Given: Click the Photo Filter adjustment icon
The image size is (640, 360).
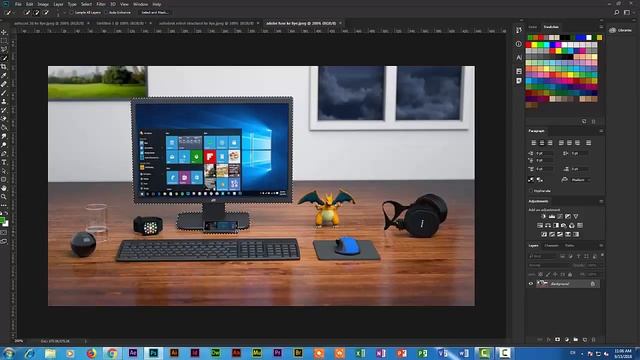Looking at the screenshot, I should tap(564, 225).
